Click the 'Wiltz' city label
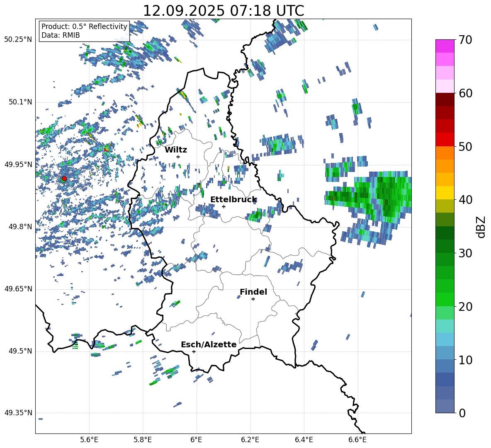Screen dimensions: 491x448 [176, 150]
